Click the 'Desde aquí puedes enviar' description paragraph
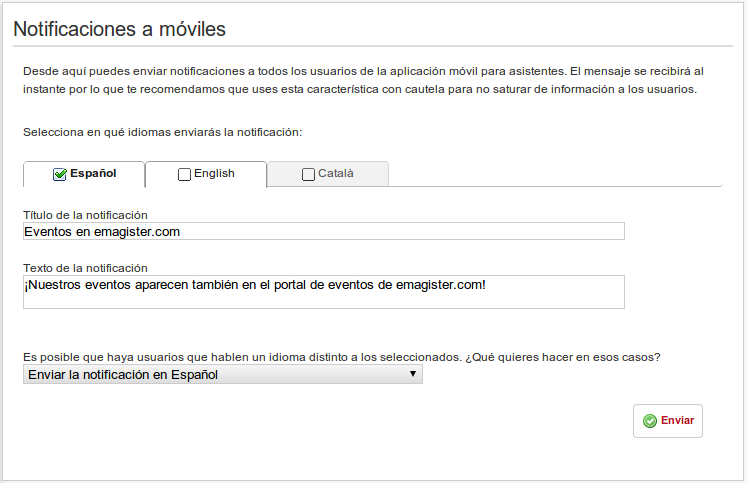The image size is (747, 483). (x=363, y=80)
